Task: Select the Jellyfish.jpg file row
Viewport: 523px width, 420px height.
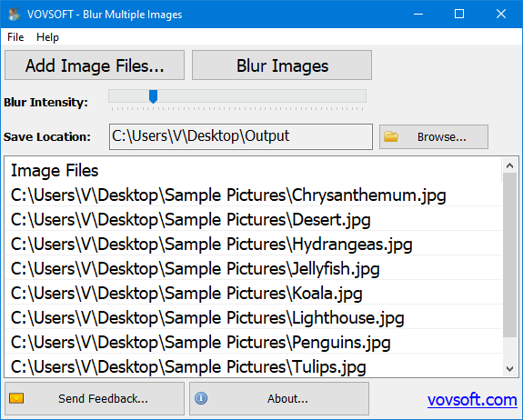Action: pyautogui.click(x=253, y=269)
